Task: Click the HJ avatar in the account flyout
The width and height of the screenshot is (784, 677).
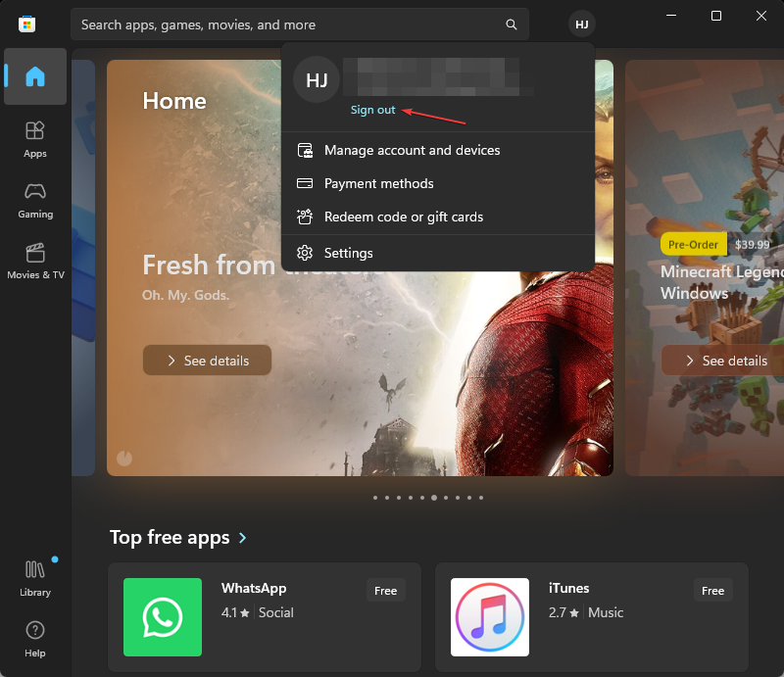Action: [317, 80]
